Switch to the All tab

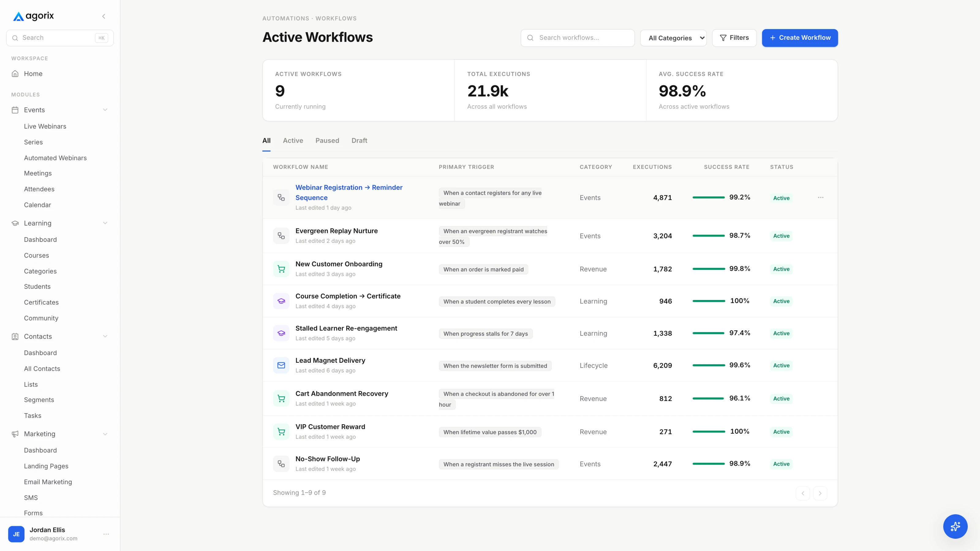(x=266, y=141)
